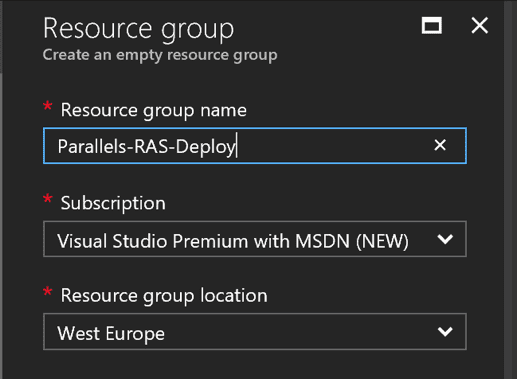This screenshot has height=379, width=517.
Task: Click the 'Subscription' label
Action: point(113,203)
